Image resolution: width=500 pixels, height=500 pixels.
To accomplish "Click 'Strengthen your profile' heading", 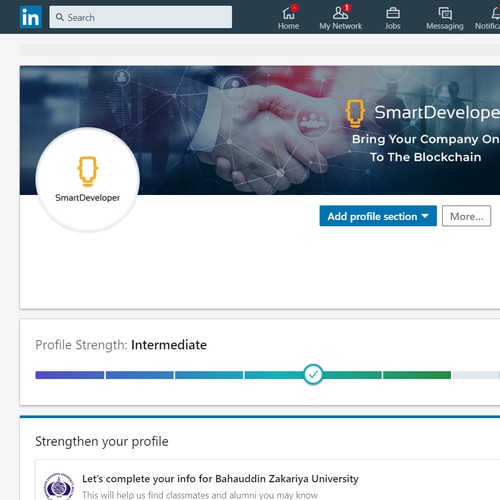I will click(102, 441).
